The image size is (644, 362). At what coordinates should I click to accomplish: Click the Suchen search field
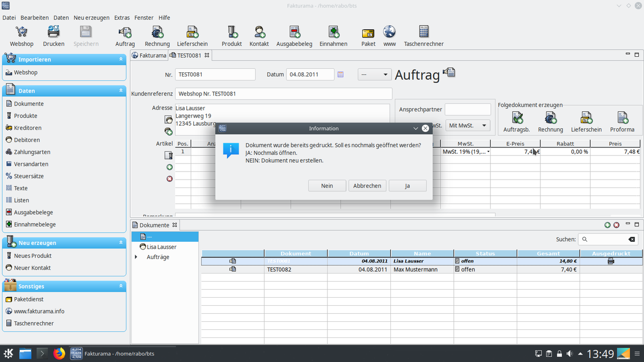coord(607,239)
